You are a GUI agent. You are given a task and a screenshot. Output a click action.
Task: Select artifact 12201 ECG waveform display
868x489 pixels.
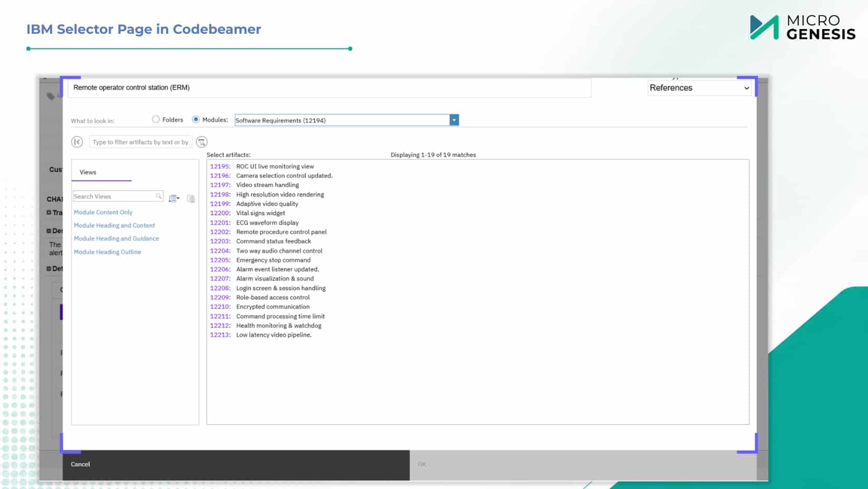(254, 222)
